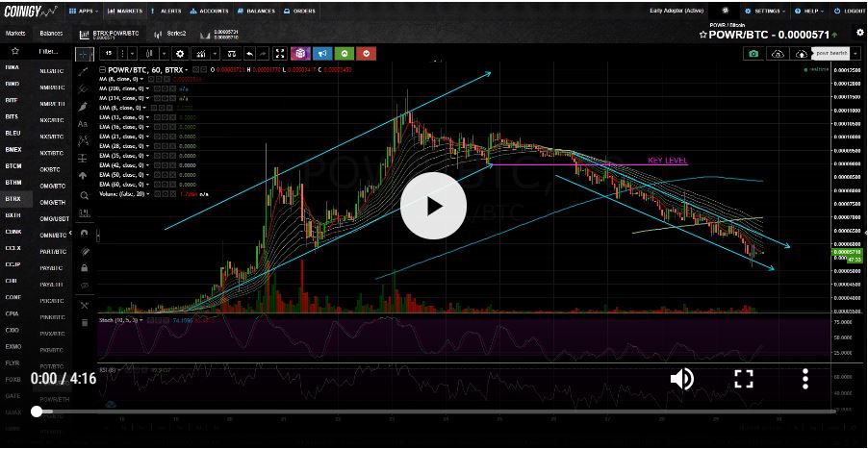This screenshot has height=449, width=868.
Task: Click the green up arrow buy button
Action: [x=345, y=54]
